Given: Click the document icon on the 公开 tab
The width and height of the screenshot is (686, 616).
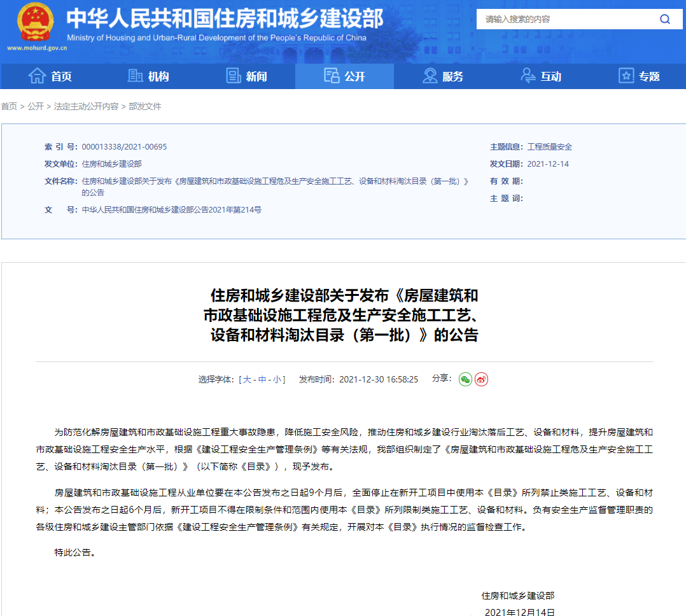Looking at the screenshot, I should click(x=332, y=76).
